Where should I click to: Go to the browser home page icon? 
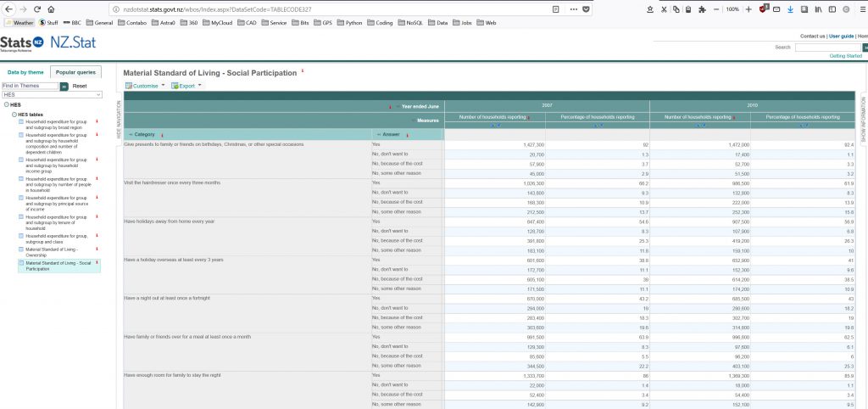point(52,8)
